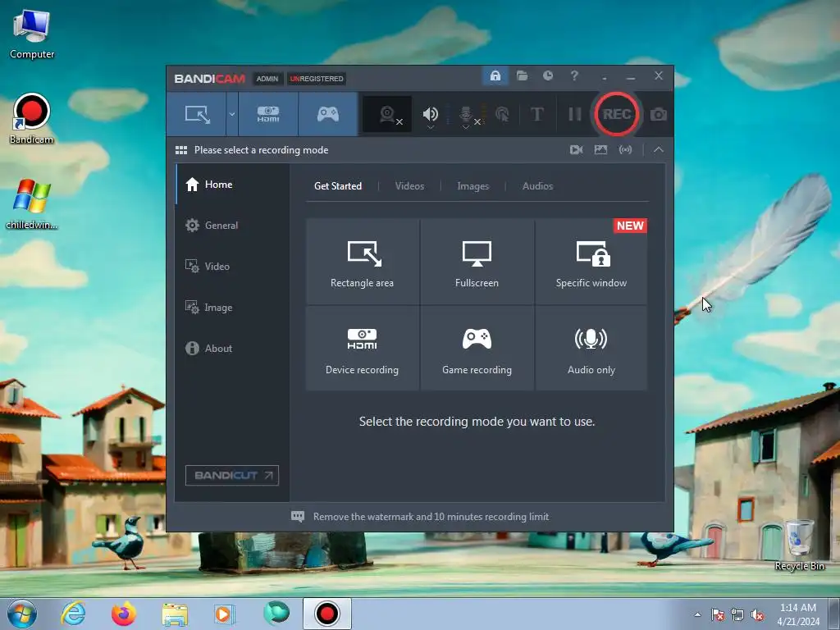Open the About section

(x=232, y=348)
